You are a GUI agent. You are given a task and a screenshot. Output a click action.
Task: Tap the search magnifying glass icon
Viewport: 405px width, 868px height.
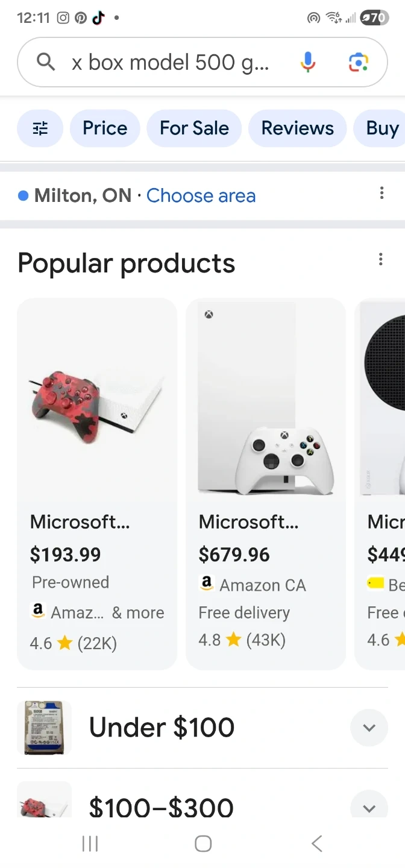coord(46,62)
